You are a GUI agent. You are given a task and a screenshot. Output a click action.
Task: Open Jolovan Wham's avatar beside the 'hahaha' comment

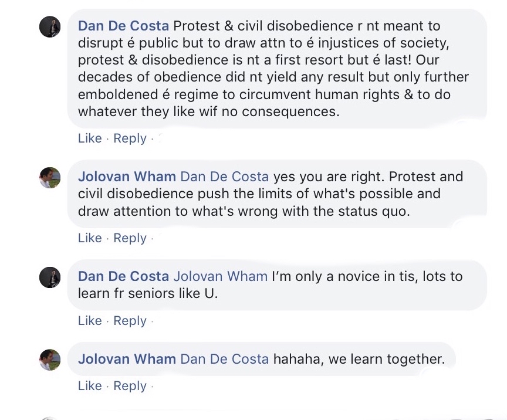tap(50, 359)
